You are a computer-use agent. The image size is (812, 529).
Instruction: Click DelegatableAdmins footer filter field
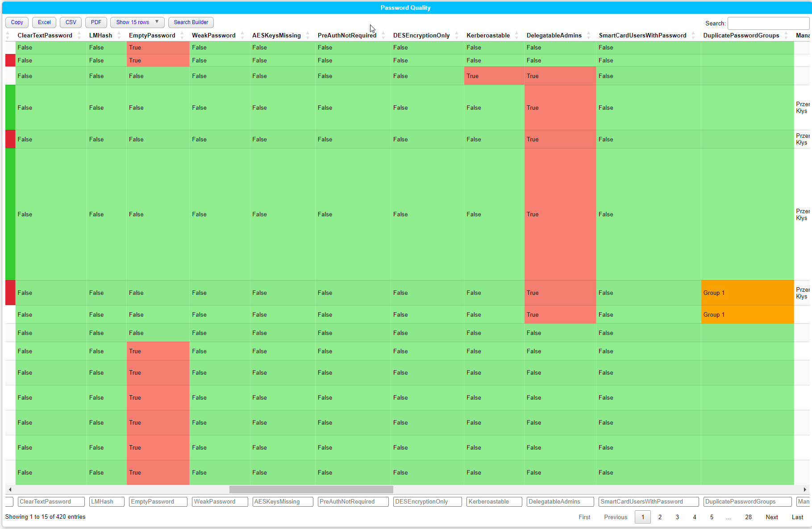(560, 502)
